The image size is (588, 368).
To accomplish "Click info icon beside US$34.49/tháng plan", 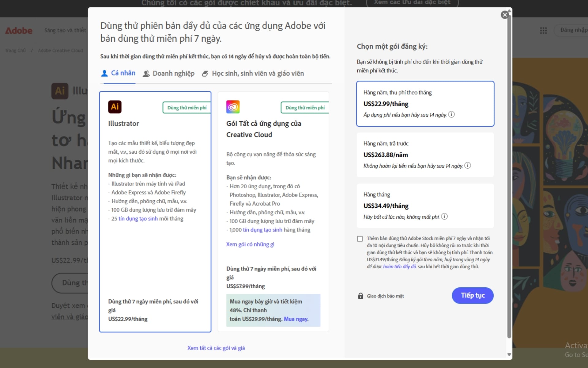I will 444,217.
